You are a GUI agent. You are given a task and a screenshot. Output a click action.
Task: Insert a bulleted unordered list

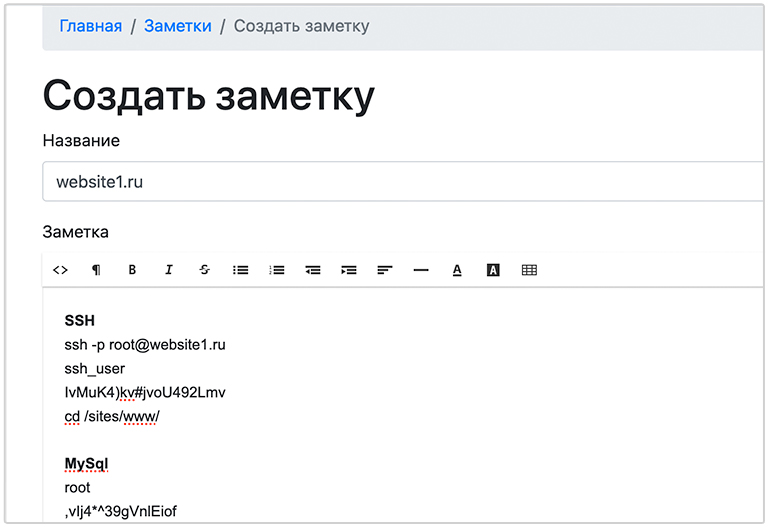click(x=240, y=270)
